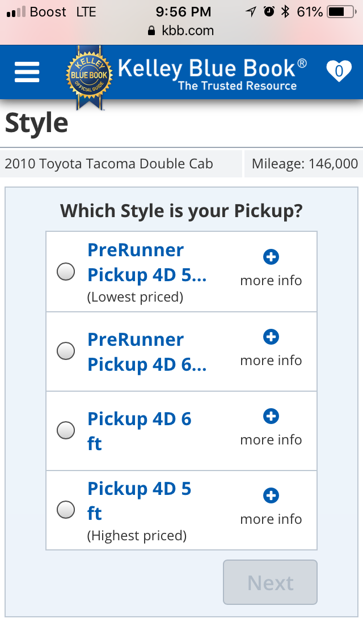
Task: Tap the lock icon beside kbb.com
Action: pos(151,31)
